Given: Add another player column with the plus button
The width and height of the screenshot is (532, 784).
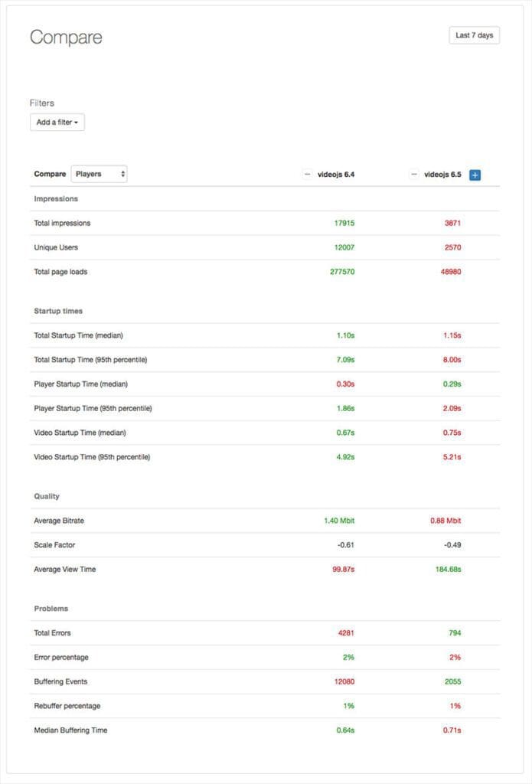Looking at the screenshot, I should click(x=475, y=175).
